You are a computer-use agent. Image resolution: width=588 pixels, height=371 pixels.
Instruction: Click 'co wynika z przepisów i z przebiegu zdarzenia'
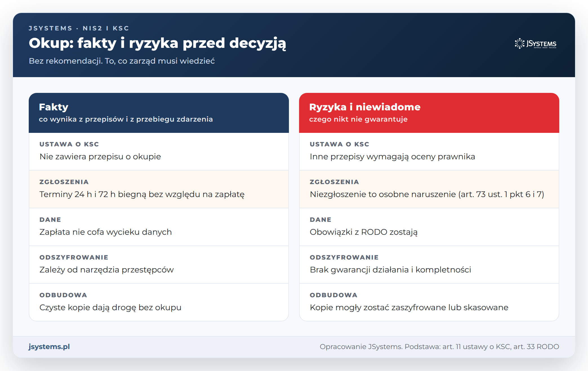[x=126, y=119]
